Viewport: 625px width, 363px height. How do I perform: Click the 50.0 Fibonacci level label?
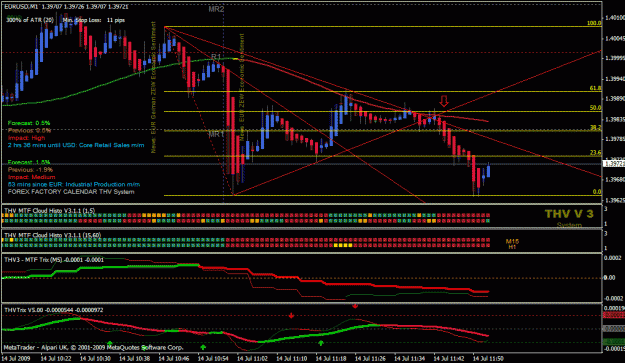(595, 108)
